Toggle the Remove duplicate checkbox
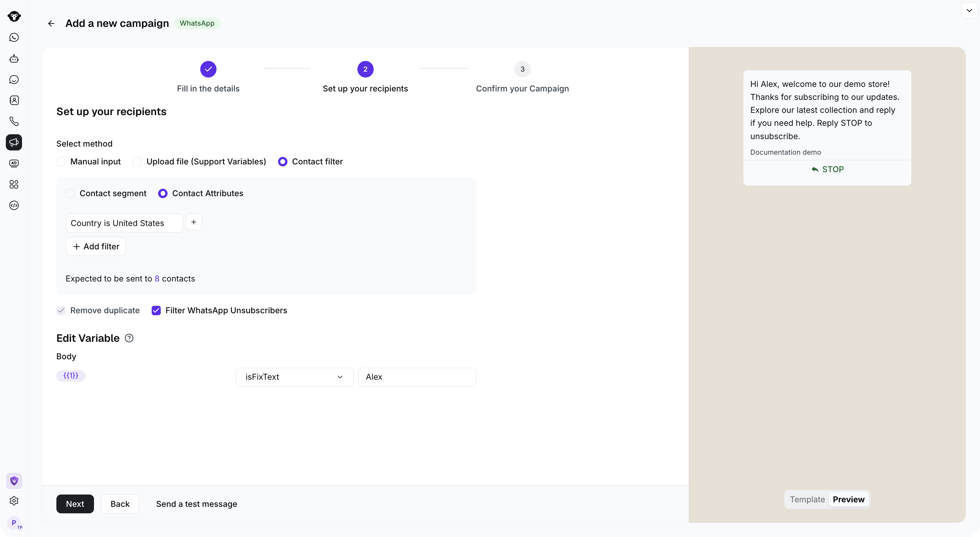The width and height of the screenshot is (980, 537). 61,311
